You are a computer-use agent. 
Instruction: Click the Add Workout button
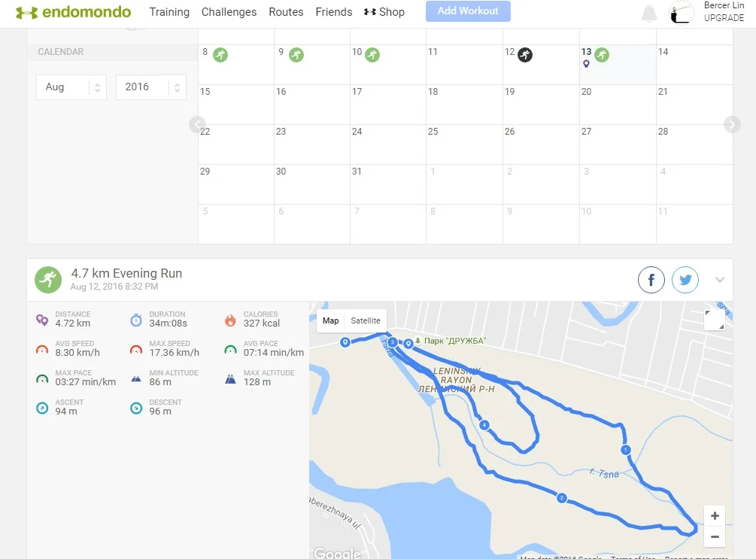(468, 11)
